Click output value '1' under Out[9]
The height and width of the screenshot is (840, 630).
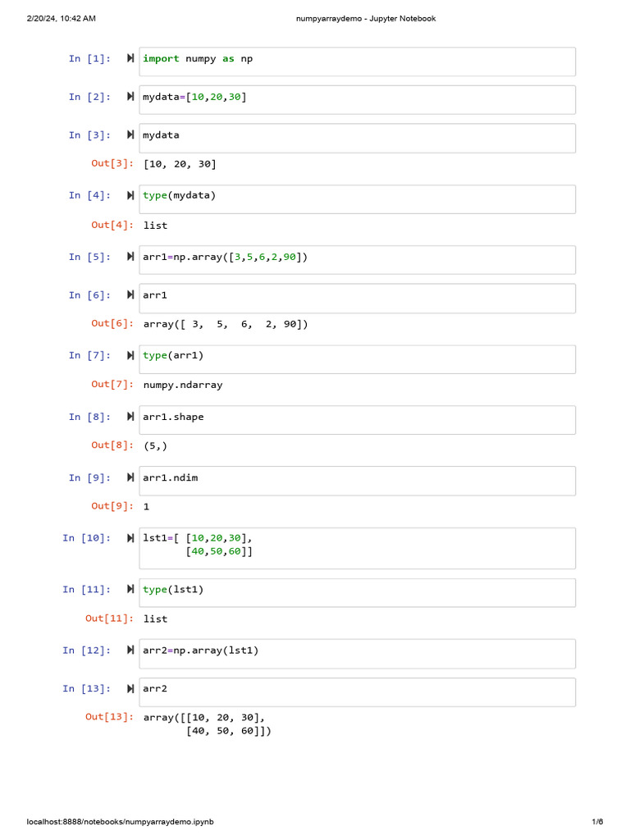tap(146, 507)
